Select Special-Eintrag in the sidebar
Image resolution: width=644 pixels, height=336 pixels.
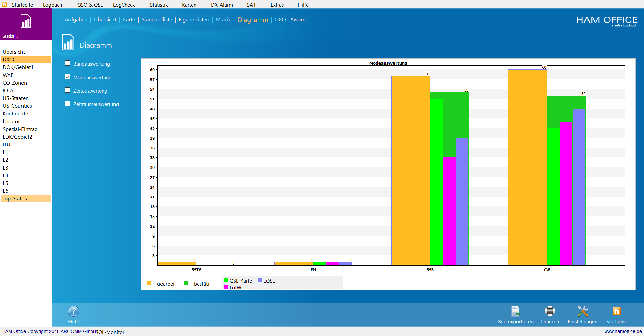pyautogui.click(x=26, y=129)
